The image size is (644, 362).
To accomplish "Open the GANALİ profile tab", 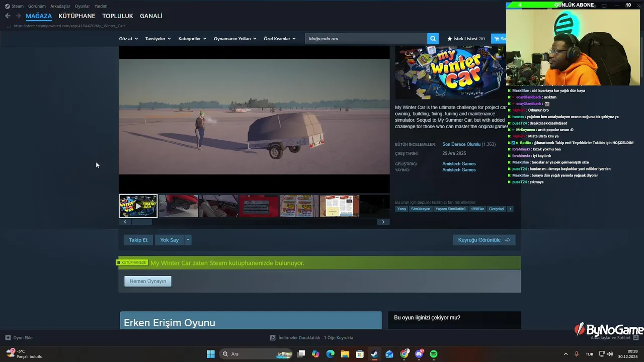I will point(151,16).
